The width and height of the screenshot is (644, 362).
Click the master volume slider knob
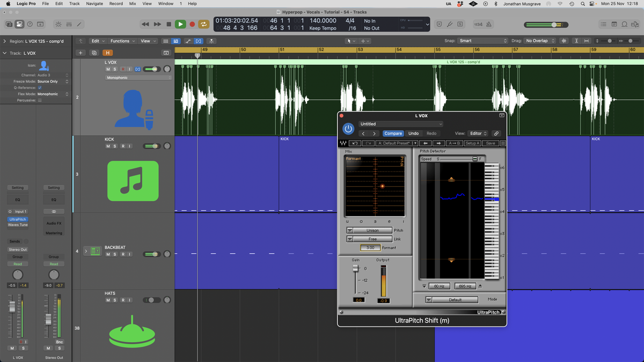click(554, 25)
